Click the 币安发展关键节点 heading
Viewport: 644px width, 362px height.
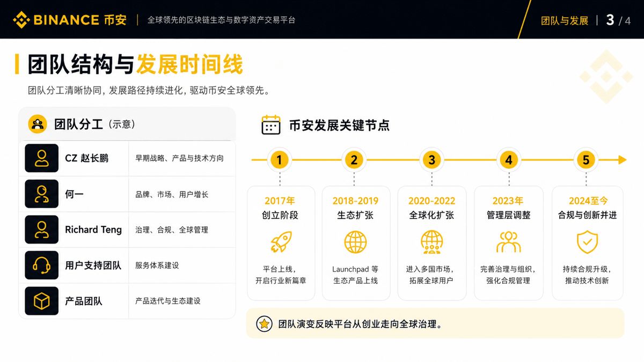pyautogui.click(x=339, y=125)
